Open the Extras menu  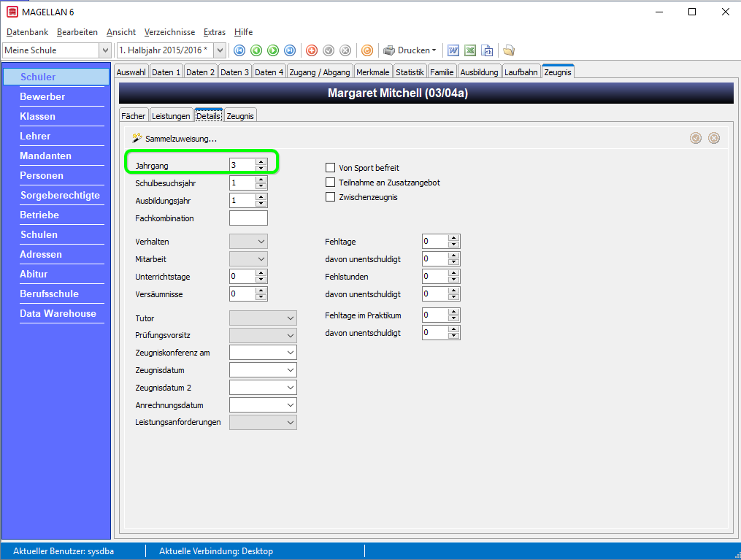coord(215,32)
